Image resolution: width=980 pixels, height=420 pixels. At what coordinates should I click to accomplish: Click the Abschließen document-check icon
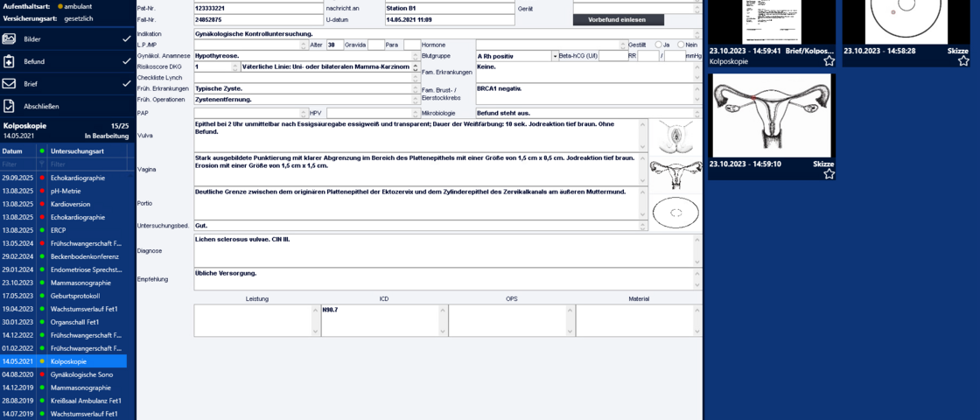point(10,106)
